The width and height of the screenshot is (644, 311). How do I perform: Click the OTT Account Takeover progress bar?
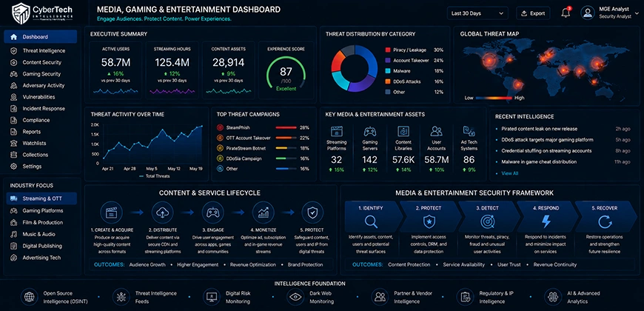[x=286, y=138]
